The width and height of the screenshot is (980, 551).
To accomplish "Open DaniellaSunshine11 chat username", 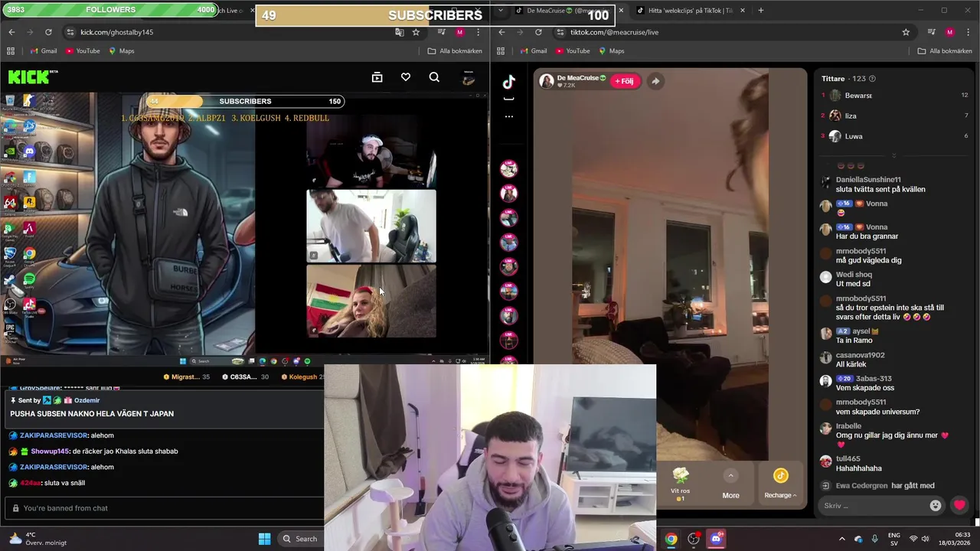I will click(868, 180).
